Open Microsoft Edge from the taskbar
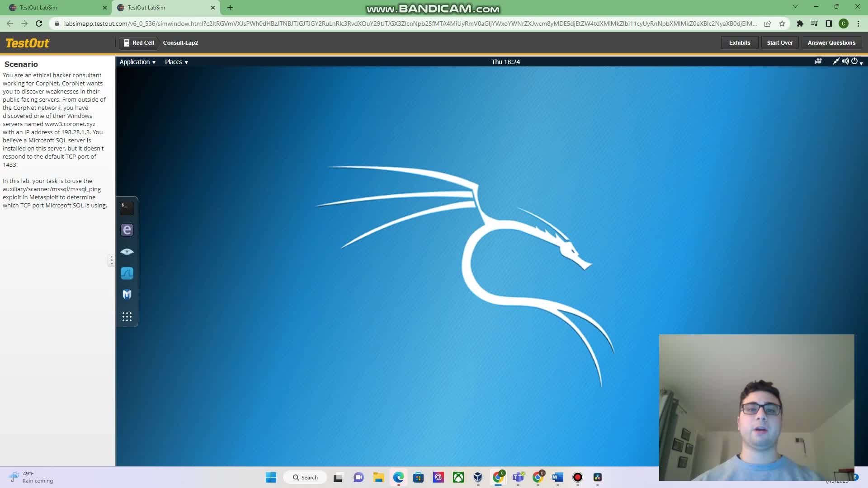This screenshot has height=488, width=868. pyautogui.click(x=398, y=477)
